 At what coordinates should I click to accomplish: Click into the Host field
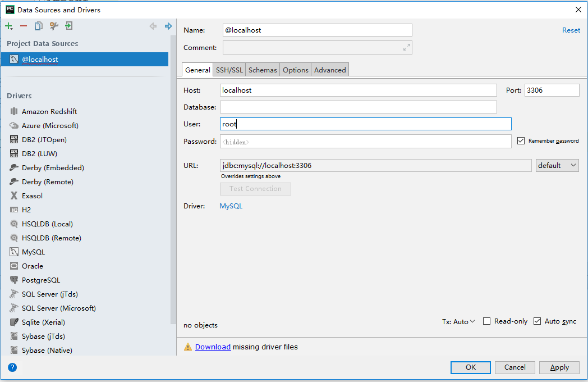[358, 90]
